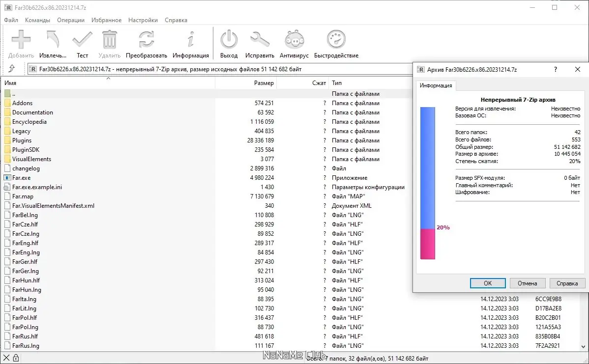
Task: Click the Удалить trash icon
Action: tap(109, 40)
